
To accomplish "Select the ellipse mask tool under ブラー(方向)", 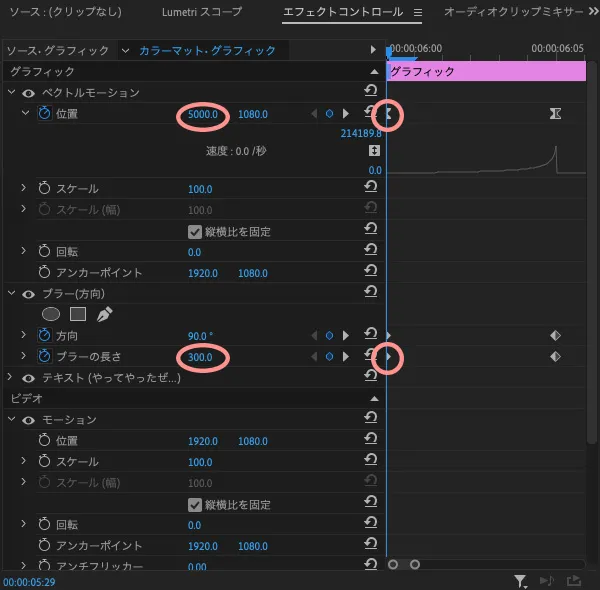I will point(50,314).
